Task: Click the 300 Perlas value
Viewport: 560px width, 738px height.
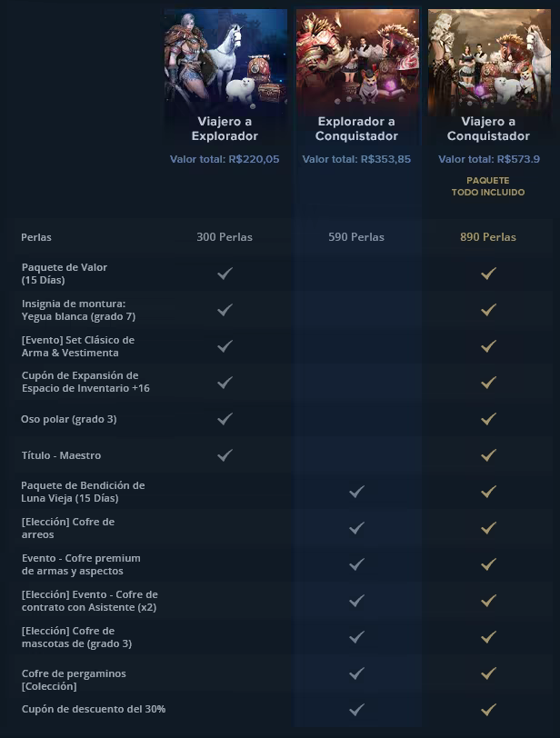Action: coord(225,237)
